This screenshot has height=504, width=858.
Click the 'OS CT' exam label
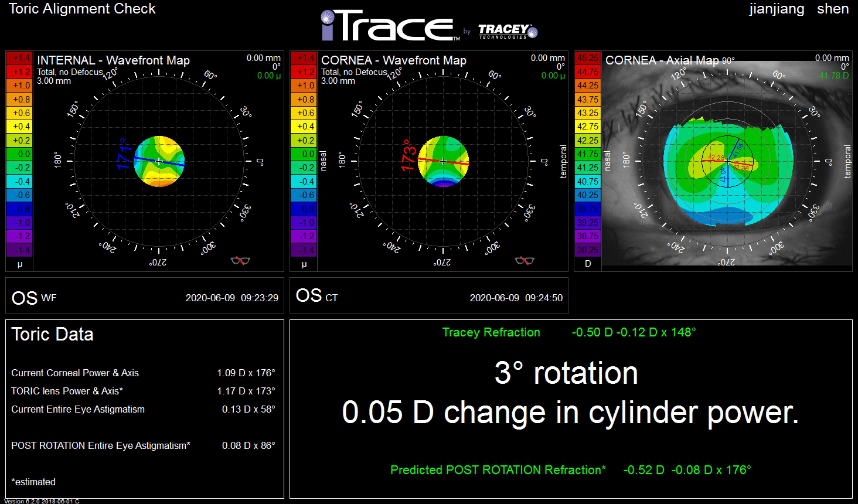tap(316, 296)
